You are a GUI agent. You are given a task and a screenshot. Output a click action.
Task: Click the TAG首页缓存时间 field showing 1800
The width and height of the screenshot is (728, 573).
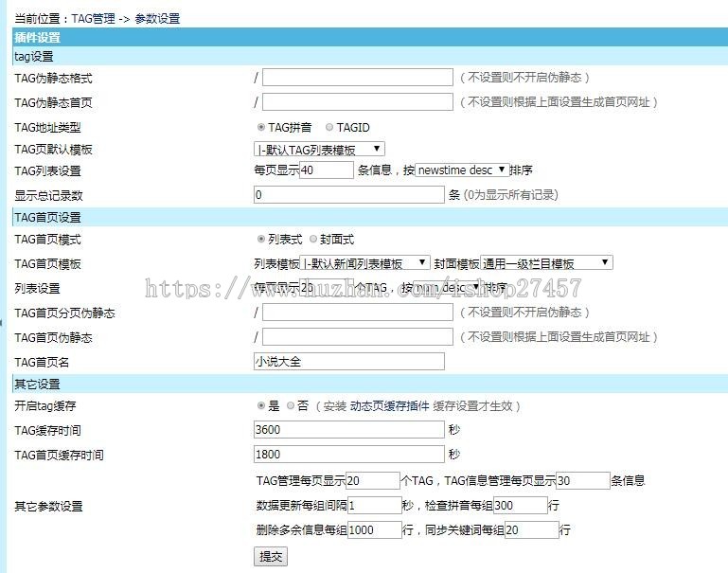pyautogui.click(x=348, y=454)
